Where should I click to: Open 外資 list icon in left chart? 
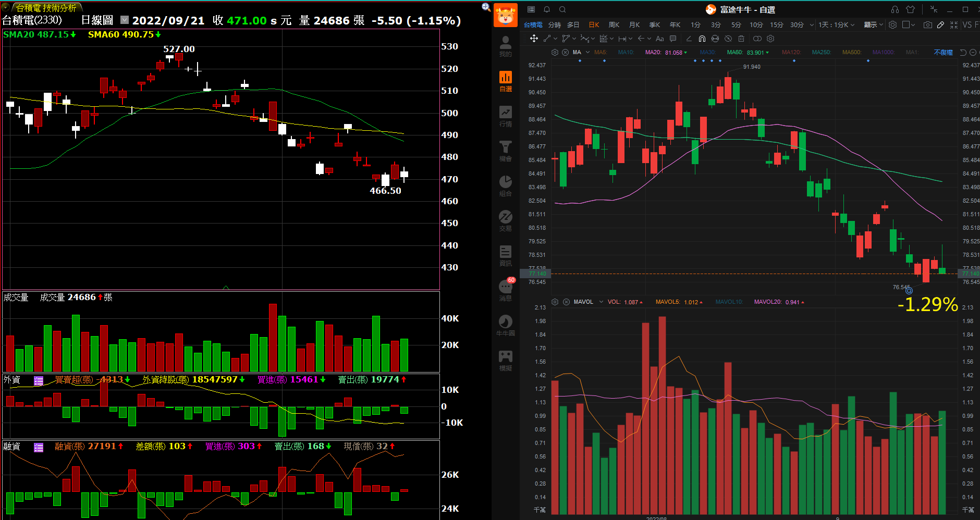(39, 380)
